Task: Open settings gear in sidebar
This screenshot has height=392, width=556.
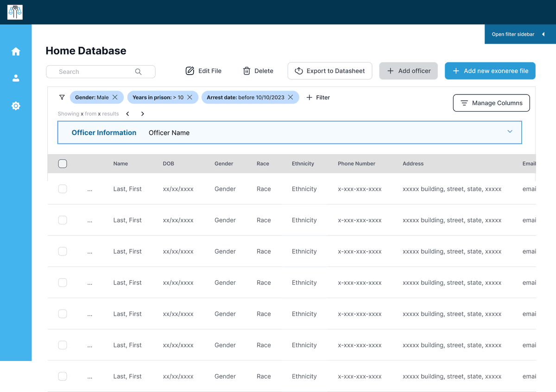Action: (x=16, y=106)
